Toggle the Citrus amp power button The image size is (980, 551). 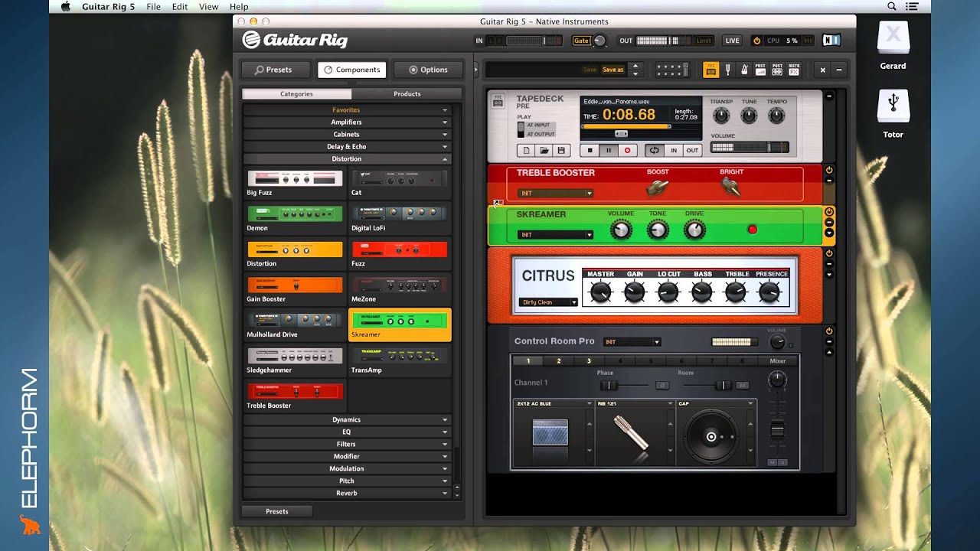coord(828,253)
